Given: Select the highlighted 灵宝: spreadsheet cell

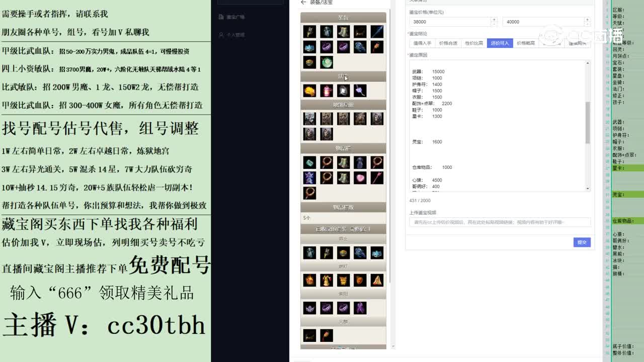Looking at the screenshot, I should point(627,195).
